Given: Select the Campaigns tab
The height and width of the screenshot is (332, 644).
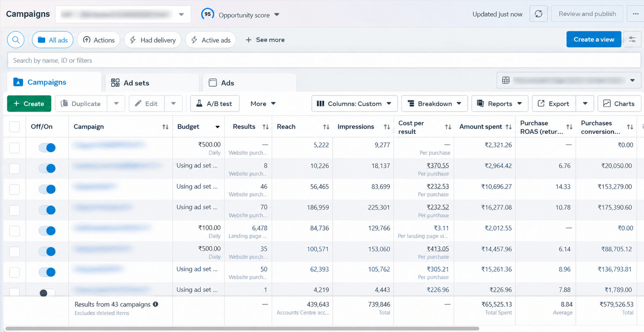Looking at the screenshot, I should (54, 82).
